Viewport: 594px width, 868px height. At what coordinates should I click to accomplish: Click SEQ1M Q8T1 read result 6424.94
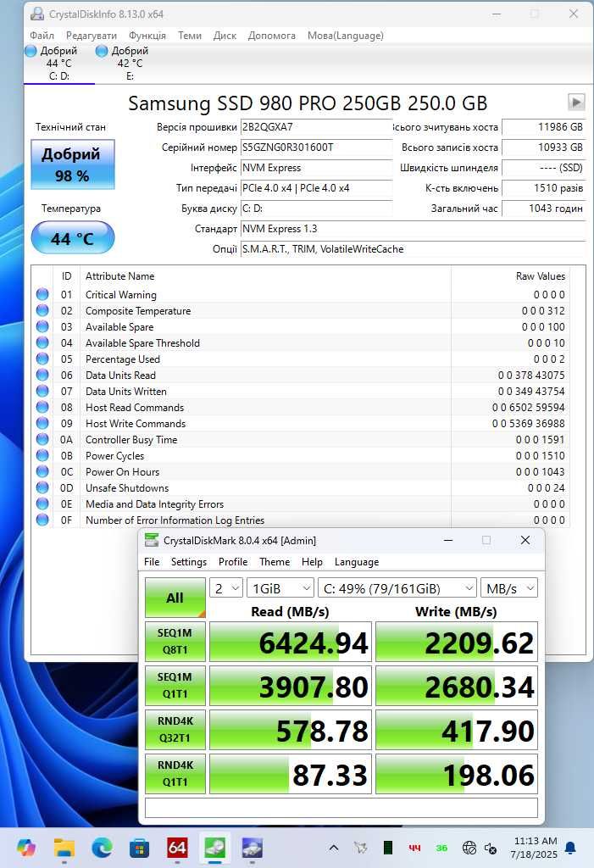pos(291,642)
